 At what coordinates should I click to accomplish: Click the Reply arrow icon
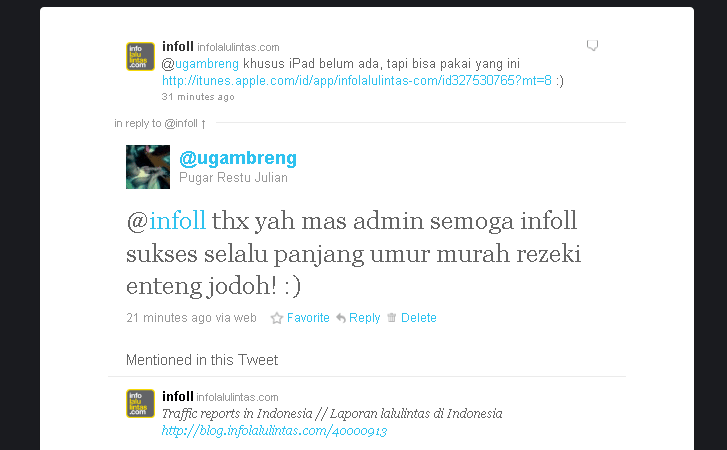(x=341, y=318)
